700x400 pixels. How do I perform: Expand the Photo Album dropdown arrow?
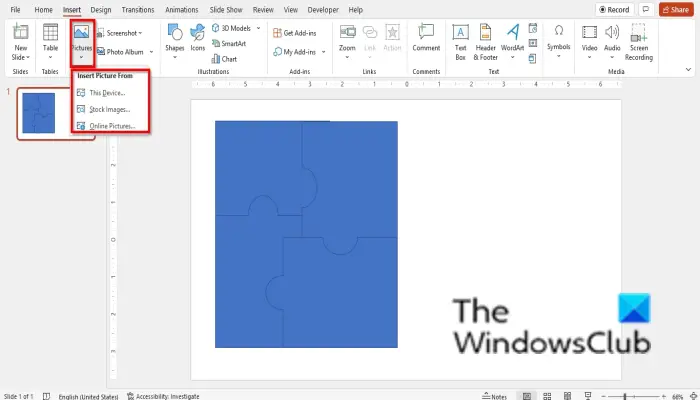click(x=151, y=52)
